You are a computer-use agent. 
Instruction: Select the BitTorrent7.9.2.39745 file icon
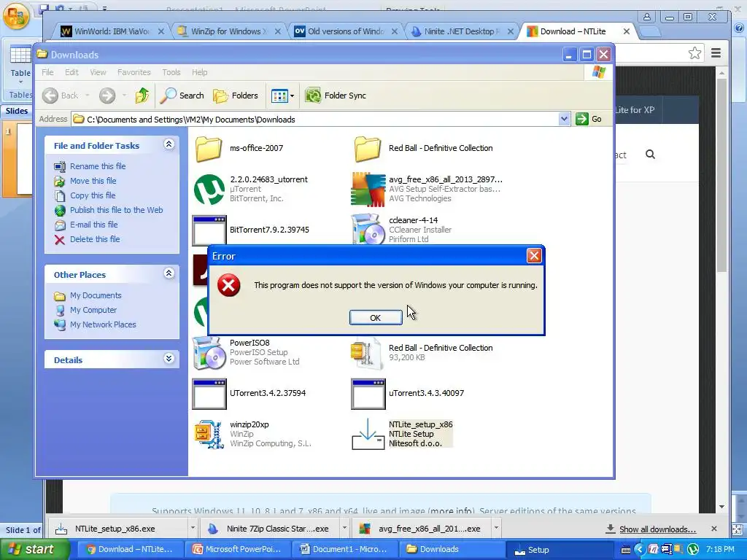pos(209,230)
